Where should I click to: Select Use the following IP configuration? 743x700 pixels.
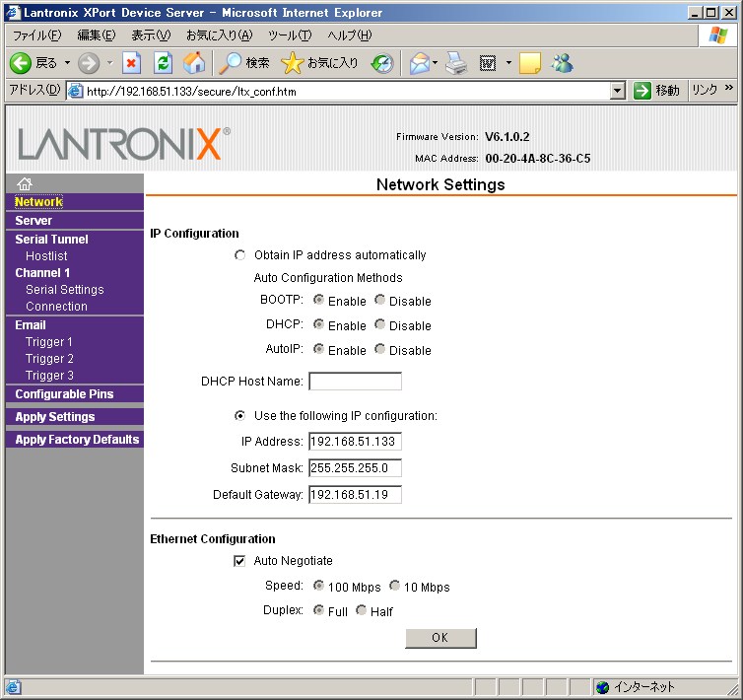pyautogui.click(x=239, y=416)
